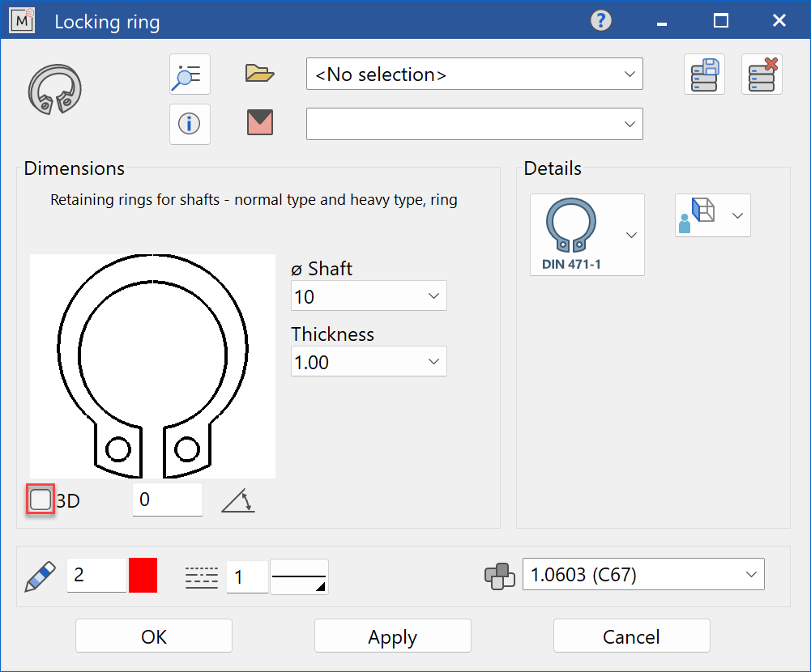Click the line type dashed icon
This screenshot has width=811, height=672.
[202, 577]
